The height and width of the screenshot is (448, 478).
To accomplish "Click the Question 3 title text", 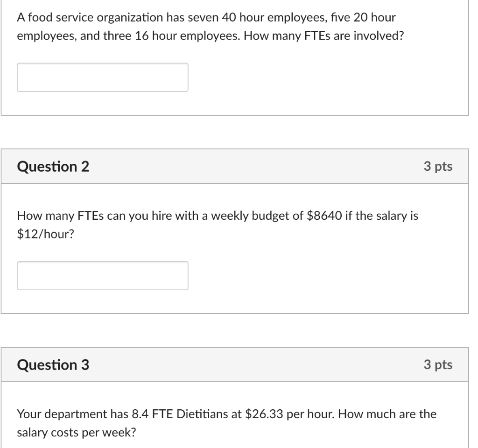I will 54,365.
